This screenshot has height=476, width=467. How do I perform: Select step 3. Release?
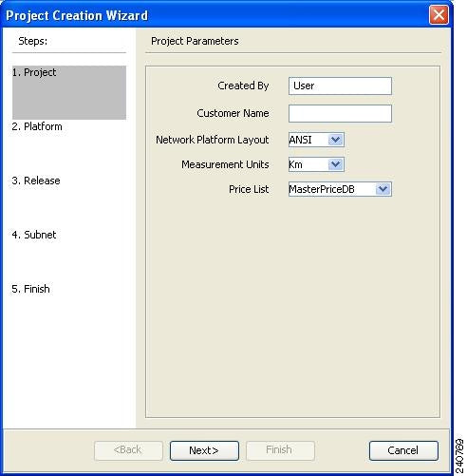[x=36, y=181]
